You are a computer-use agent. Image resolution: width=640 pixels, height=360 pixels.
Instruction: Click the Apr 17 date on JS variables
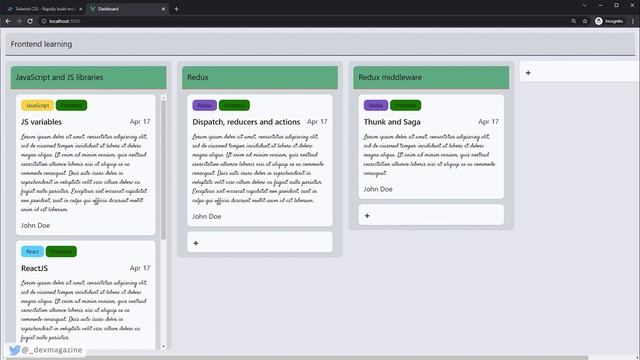click(x=140, y=122)
